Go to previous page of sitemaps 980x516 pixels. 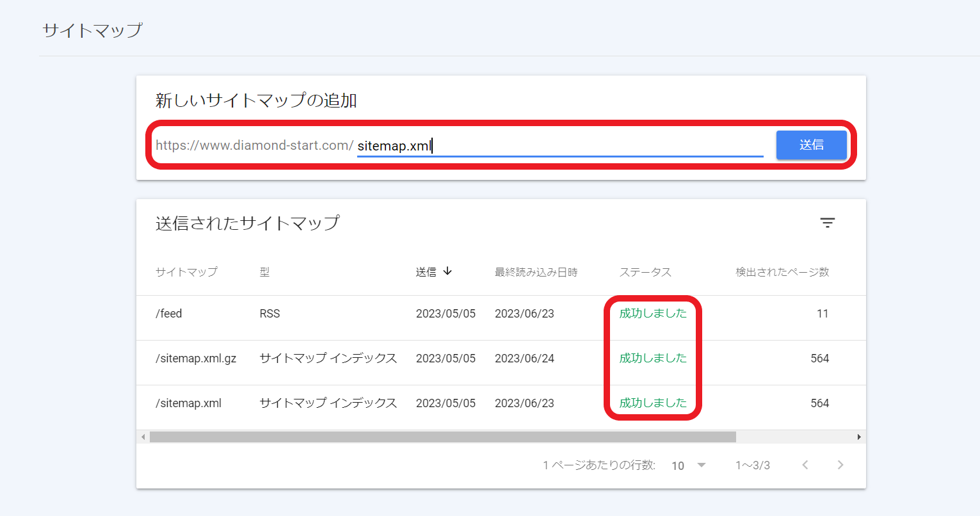tap(805, 465)
